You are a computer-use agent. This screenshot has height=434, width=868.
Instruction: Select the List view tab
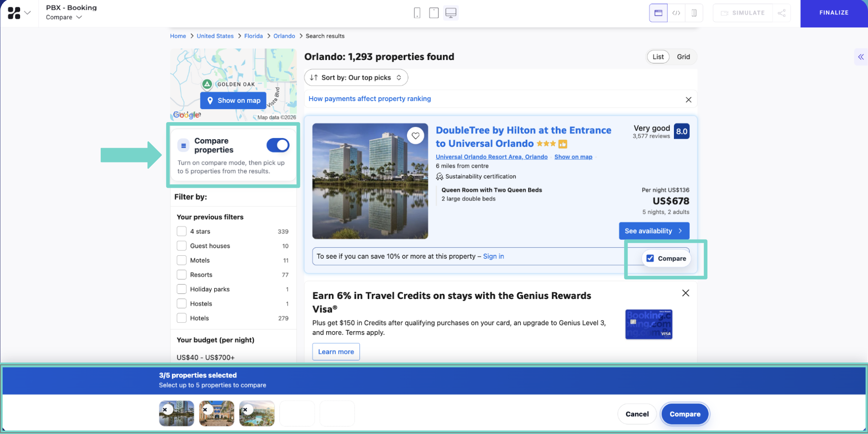pyautogui.click(x=658, y=57)
